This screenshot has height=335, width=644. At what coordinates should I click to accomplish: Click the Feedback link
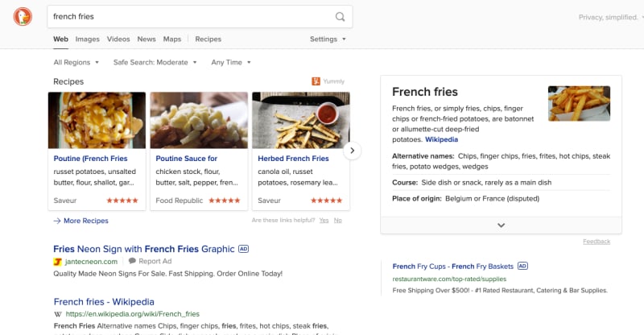point(597,242)
